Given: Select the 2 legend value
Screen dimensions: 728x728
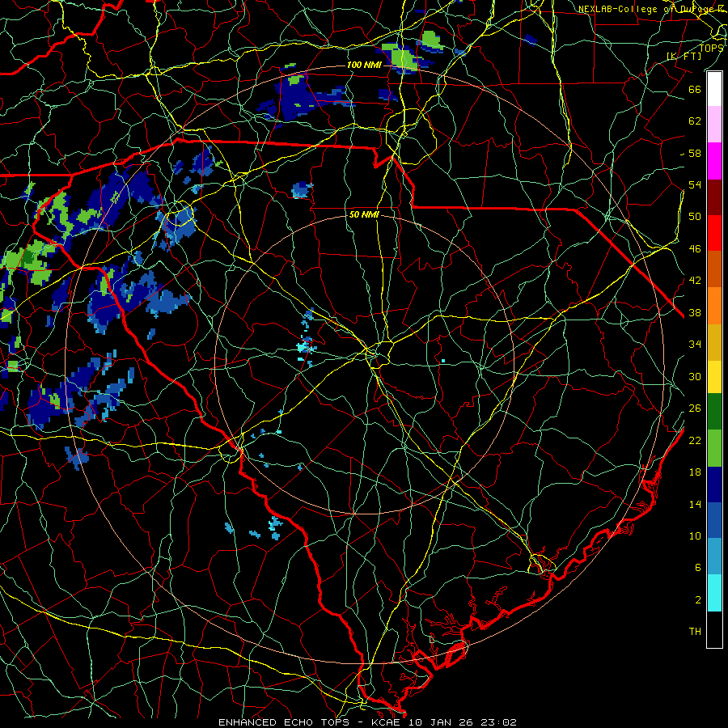Looking at the screenshot, I should click(698, 600).
